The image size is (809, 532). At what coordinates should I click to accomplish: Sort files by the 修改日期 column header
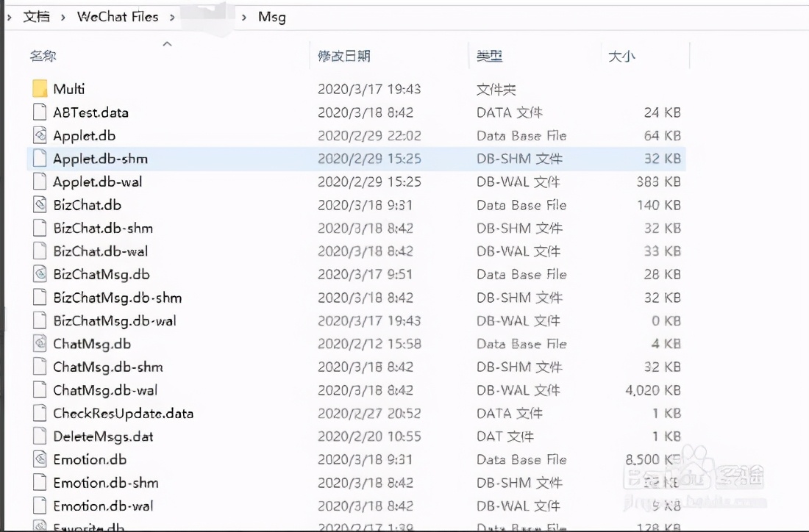[343, 55]
